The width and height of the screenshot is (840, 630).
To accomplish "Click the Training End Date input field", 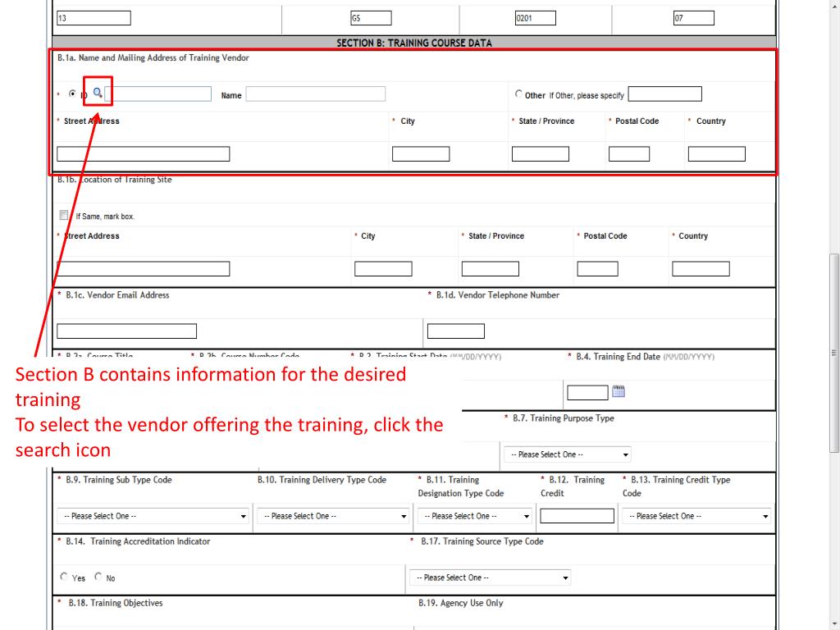I will pos(587,393).
